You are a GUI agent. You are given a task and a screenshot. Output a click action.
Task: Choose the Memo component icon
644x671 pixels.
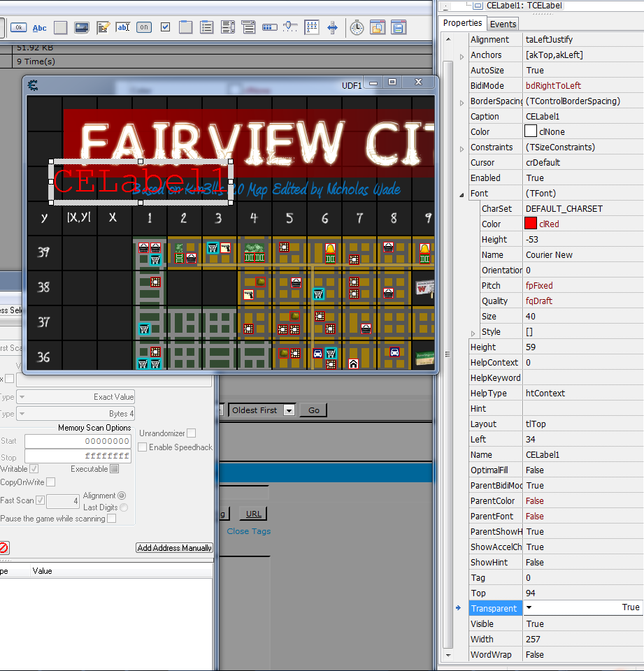point(103,28)
